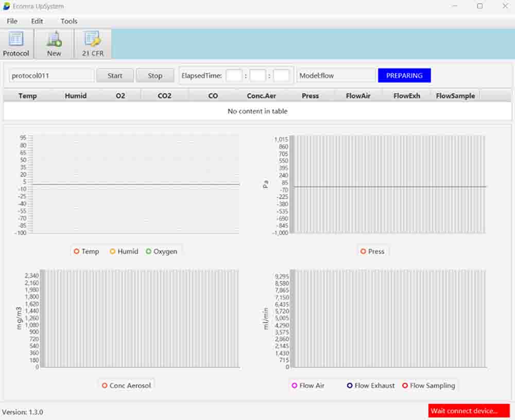The width and height of the screenshot is (515, 420).
Task: Click the Temp legend marker
Action: (x=77, y=251)
